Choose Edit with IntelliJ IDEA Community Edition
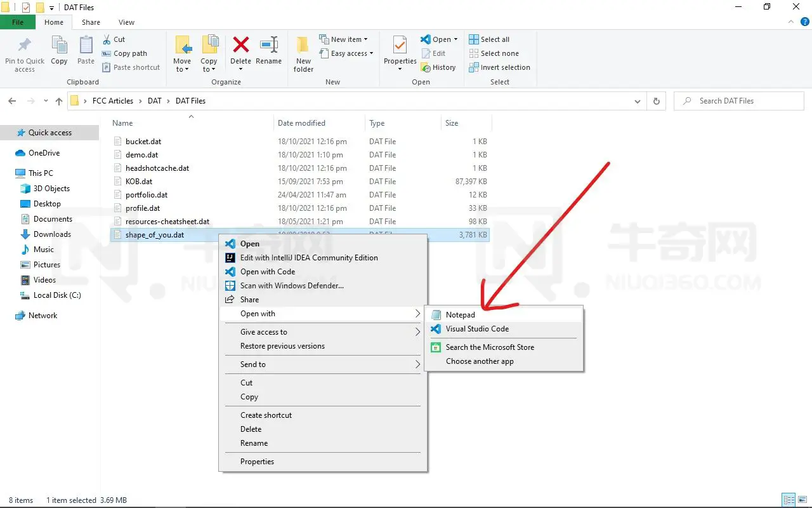This screenshot has height=508, width=812. click(x=322, y=258)
